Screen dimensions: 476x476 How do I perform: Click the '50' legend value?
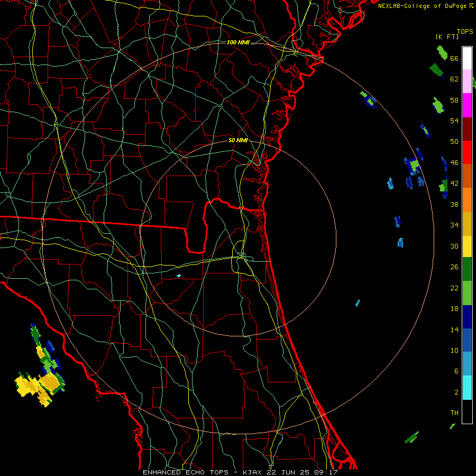[x=454, y=142]
